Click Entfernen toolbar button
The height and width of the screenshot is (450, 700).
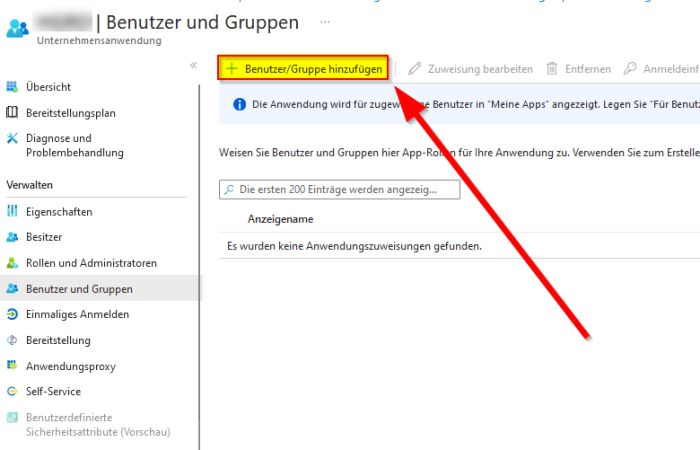tap(579, 69)
